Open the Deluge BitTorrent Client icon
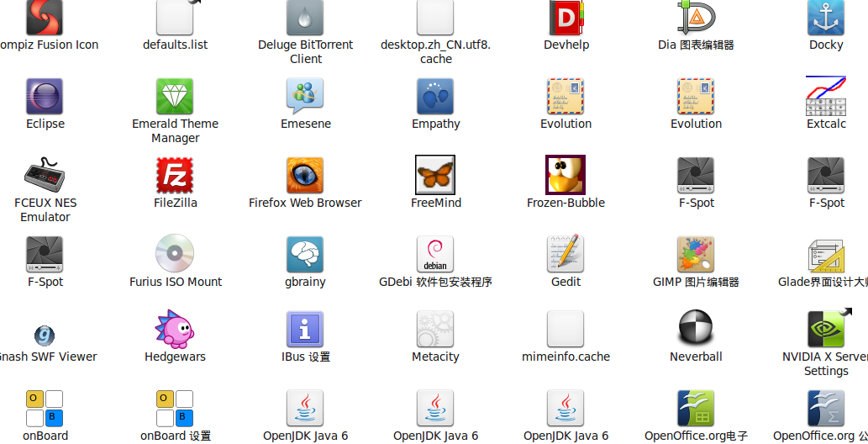Image resolution: width=868 pixels, height=444 pixels. pos(305,17)
